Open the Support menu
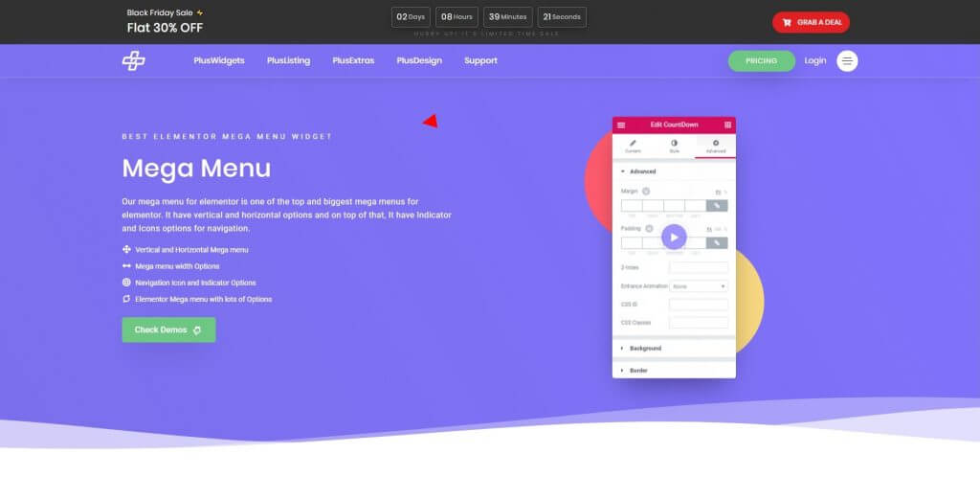 [480, 60]
